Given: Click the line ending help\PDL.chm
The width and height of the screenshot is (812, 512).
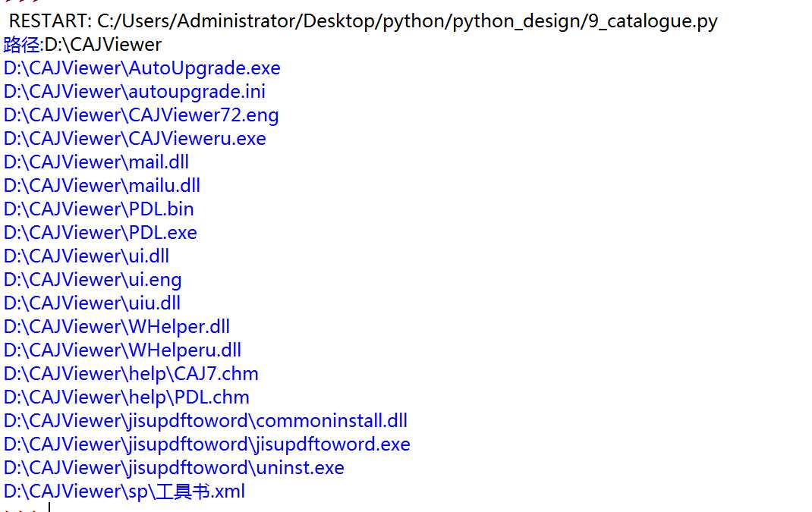Looking at the screenshot, I should point(127,397).
